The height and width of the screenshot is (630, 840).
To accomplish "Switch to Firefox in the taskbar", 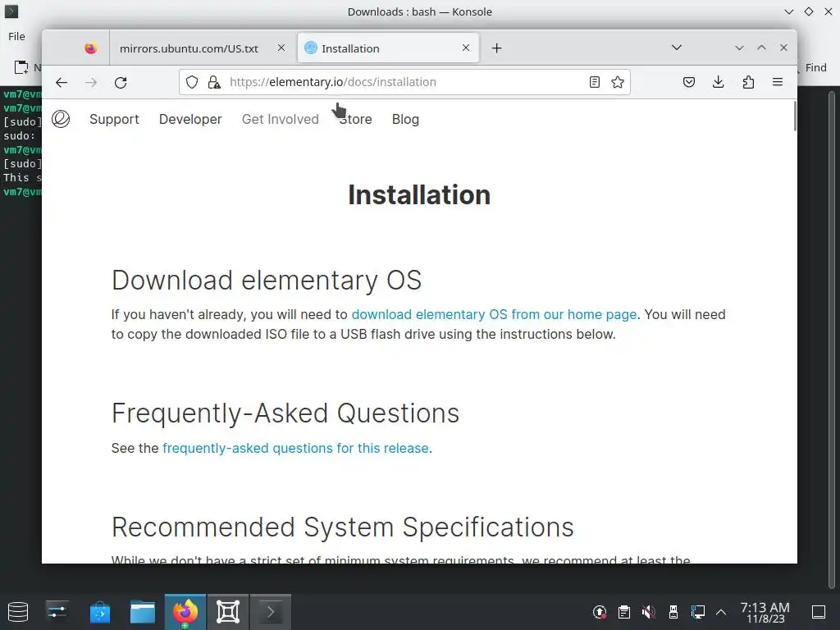I will click(185, 612).
